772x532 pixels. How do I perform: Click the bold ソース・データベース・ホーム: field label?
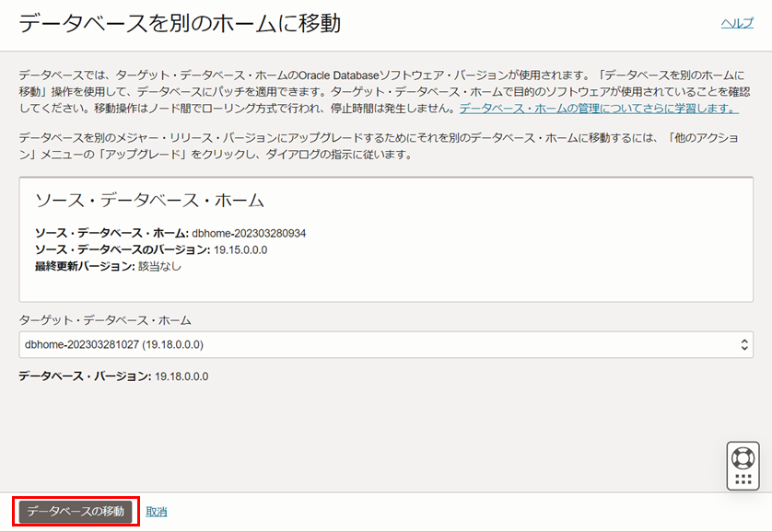111,234
